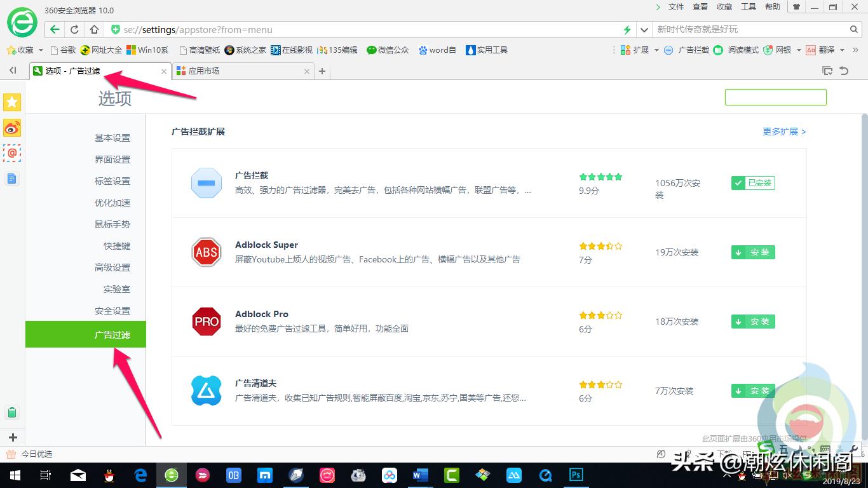
Task: Select the yellow star favorites icon in sidebar
Action: tap(12, 102)
